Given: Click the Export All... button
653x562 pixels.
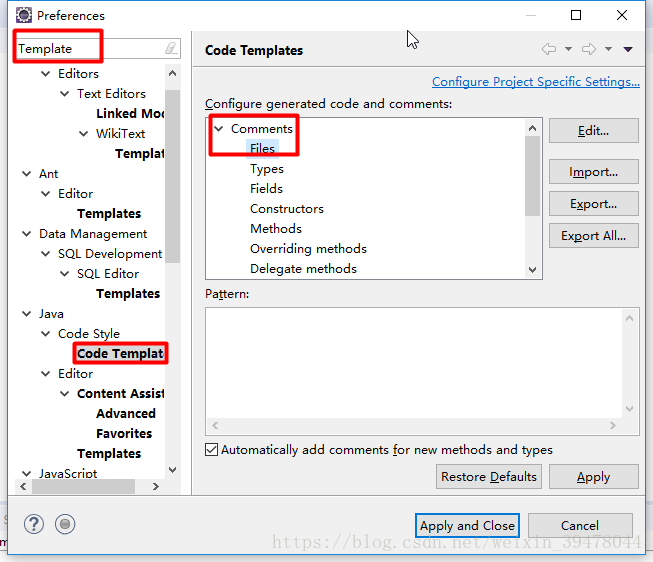Looking at the screenshot, I should tap(593, 236).
